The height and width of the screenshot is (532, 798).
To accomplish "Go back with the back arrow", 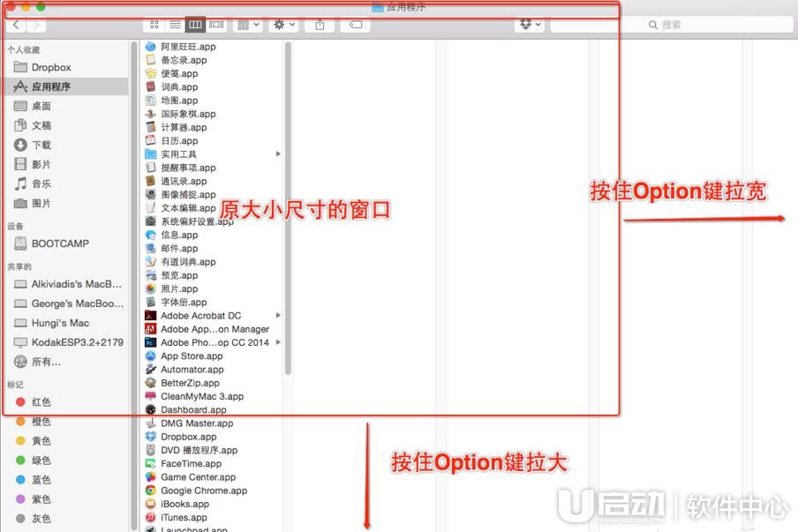I will (x=16, y=25).
